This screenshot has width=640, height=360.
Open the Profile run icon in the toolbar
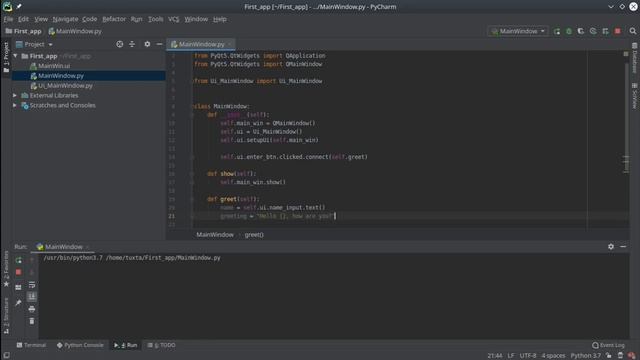point(593,31)
